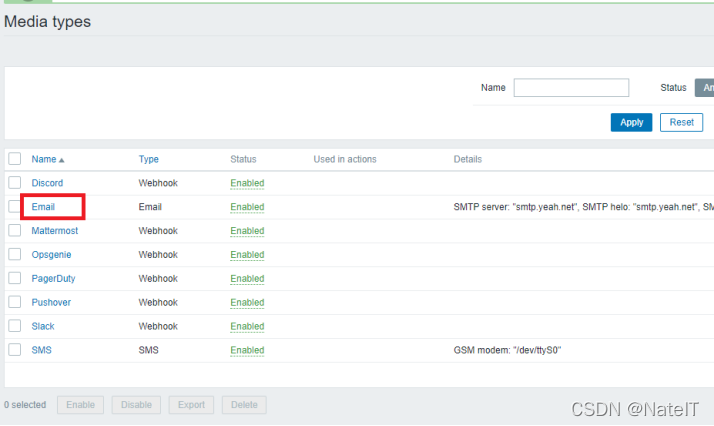Click the Used in actions column header
The image size is (714, 426).
[345, 159]
